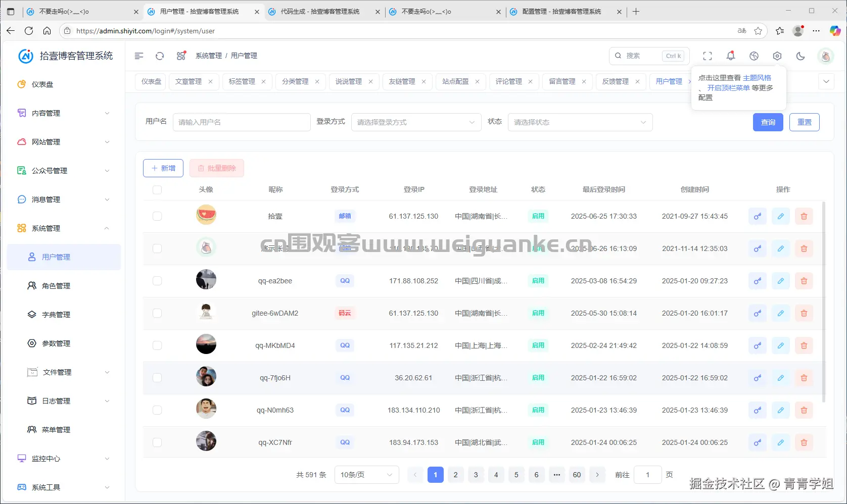The width and height of the screenshot is (847, 504).
Task: Click the blue 查询 button
Action: pos(768,122)
